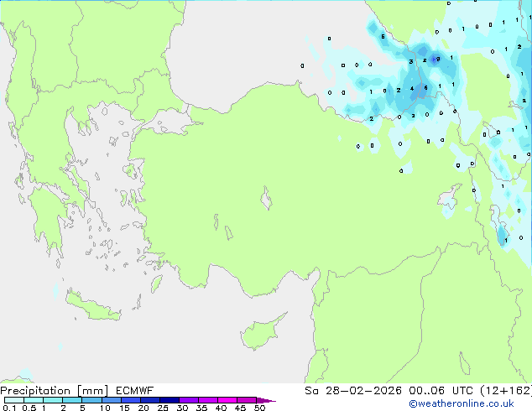Click the 25–30 mm dark navy legend swatch
This screenshot has height=411, width=532.
[169, 400]
